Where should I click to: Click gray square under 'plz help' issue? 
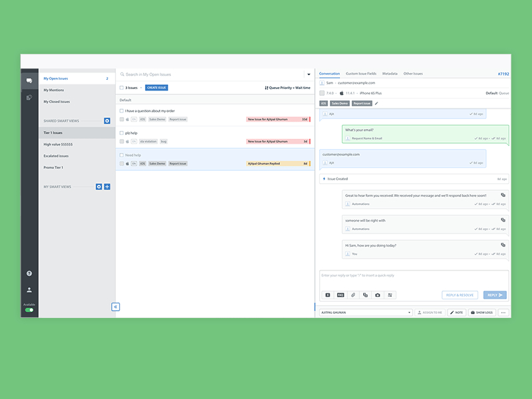click(122, 141)
